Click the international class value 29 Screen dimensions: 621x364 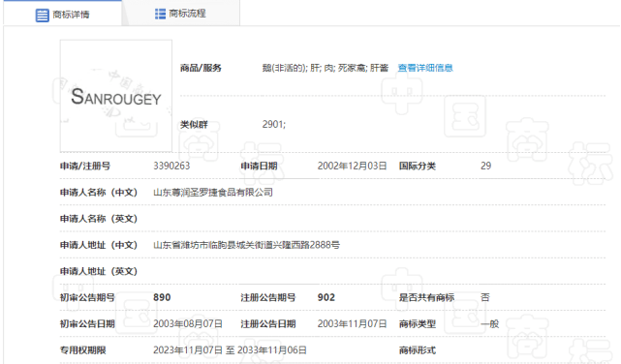coord(485,166)
